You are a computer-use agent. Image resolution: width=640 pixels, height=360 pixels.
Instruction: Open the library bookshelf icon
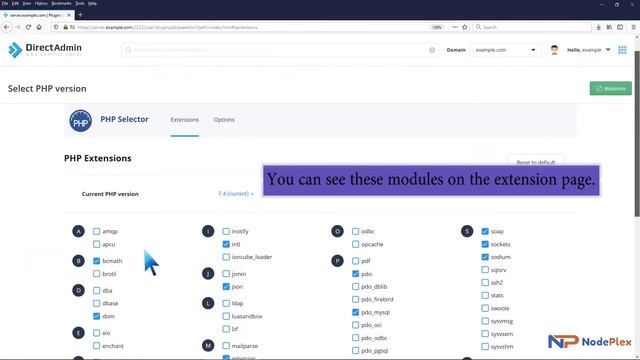pos(609,27)
